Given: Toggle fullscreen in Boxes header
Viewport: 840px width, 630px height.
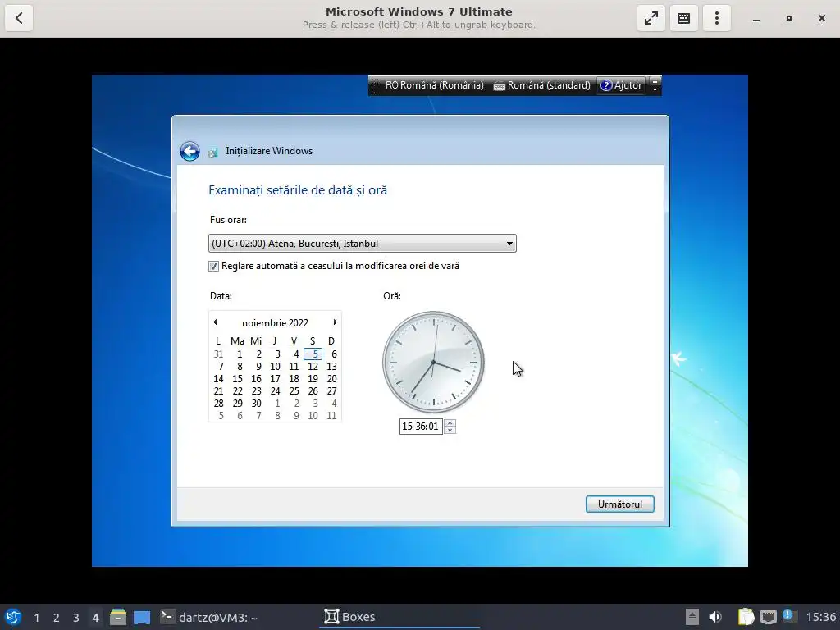Looking at the screenshot, I should pos(651,18).
